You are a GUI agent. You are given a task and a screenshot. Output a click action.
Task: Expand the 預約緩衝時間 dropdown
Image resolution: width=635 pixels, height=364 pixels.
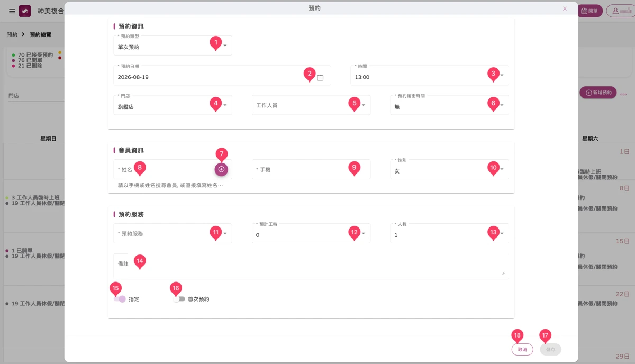450,105
